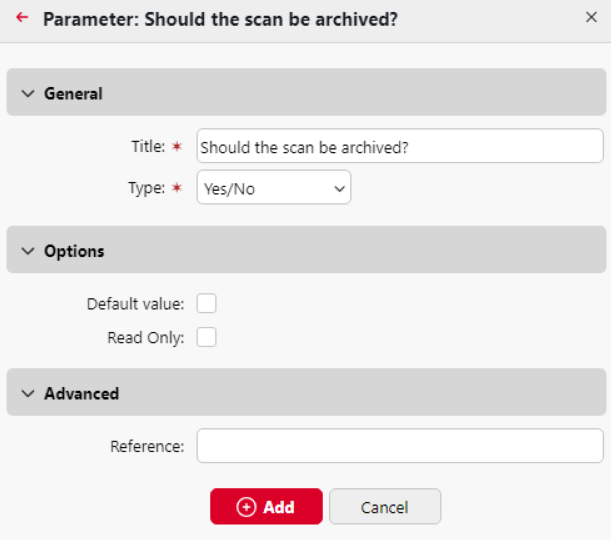Enable the Default value checkbox
Image resolution: width=611 pixels, height=540 pixels.
[x=207, y=303]
